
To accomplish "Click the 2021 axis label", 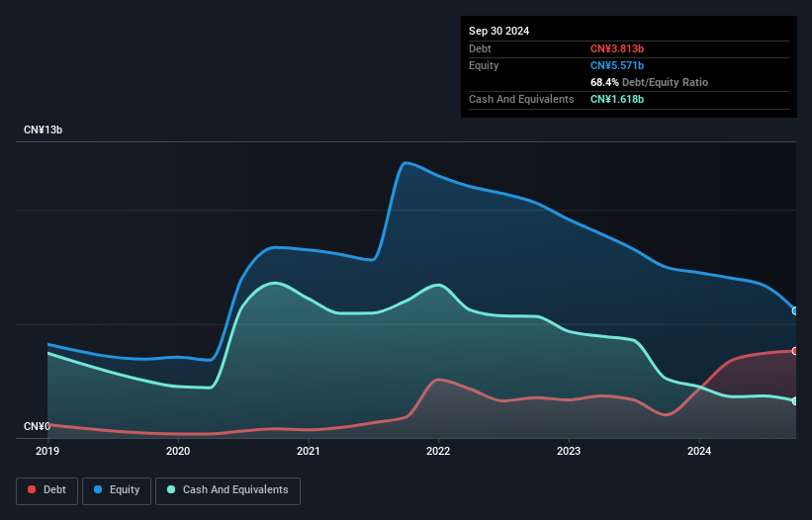I will 309,451.
